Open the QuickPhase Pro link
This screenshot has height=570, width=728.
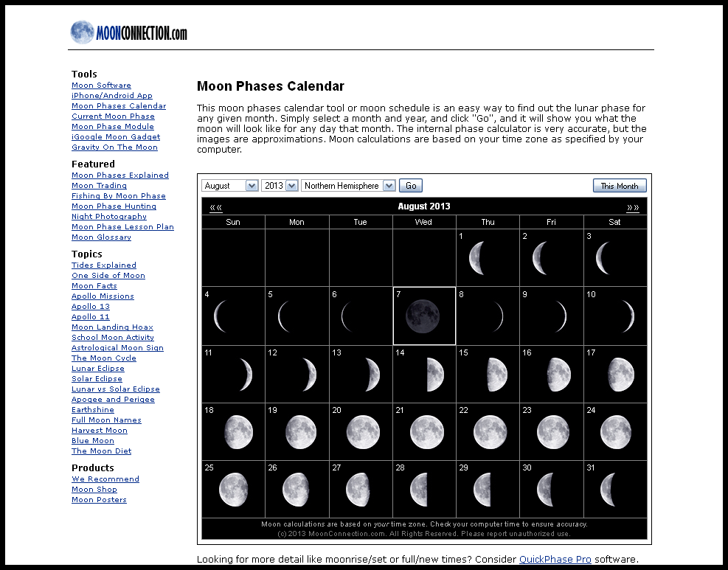pyautogui.click(x=555, y=560)
